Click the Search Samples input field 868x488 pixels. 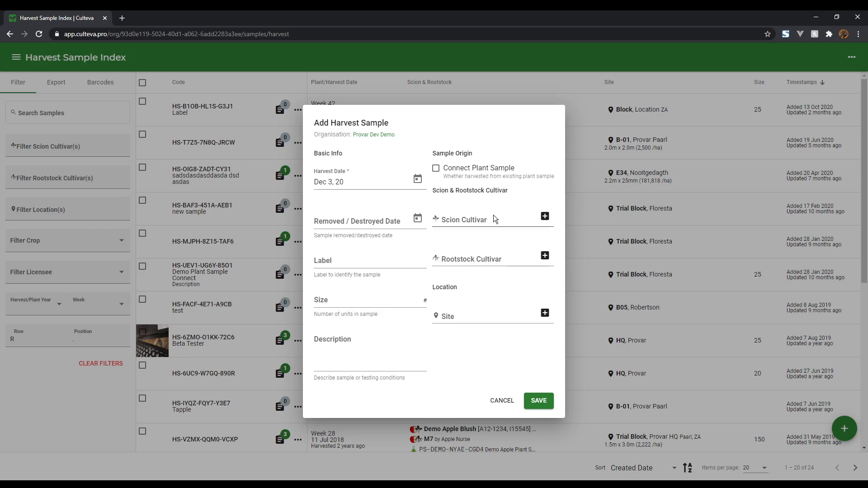[x=67, y=113]
